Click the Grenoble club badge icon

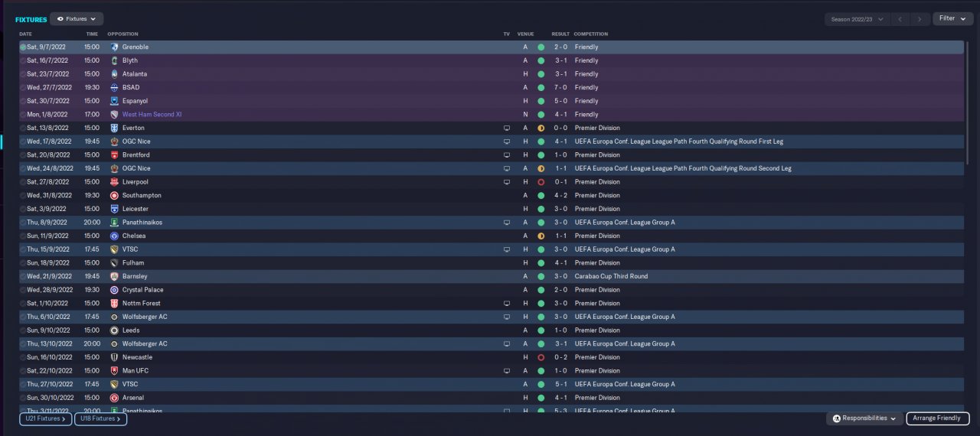[x=114, y=47]
